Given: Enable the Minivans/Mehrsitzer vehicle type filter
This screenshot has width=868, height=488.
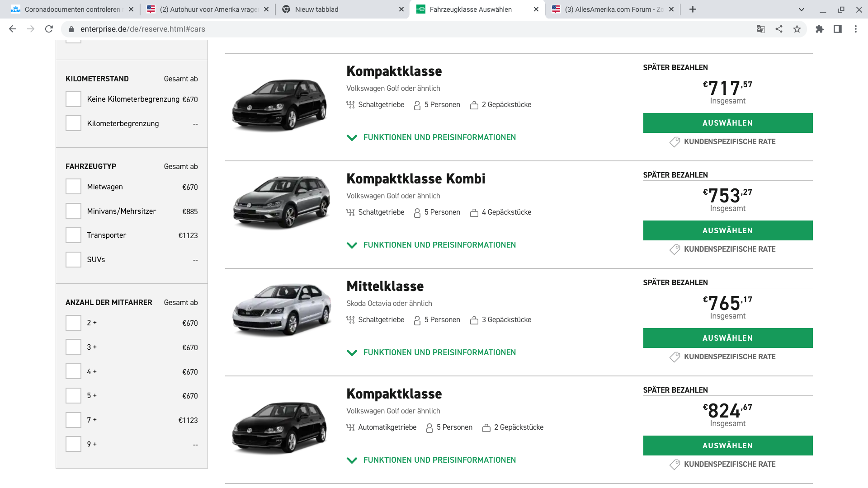Looking at the screenshot, I should click(x=73, y=211).
